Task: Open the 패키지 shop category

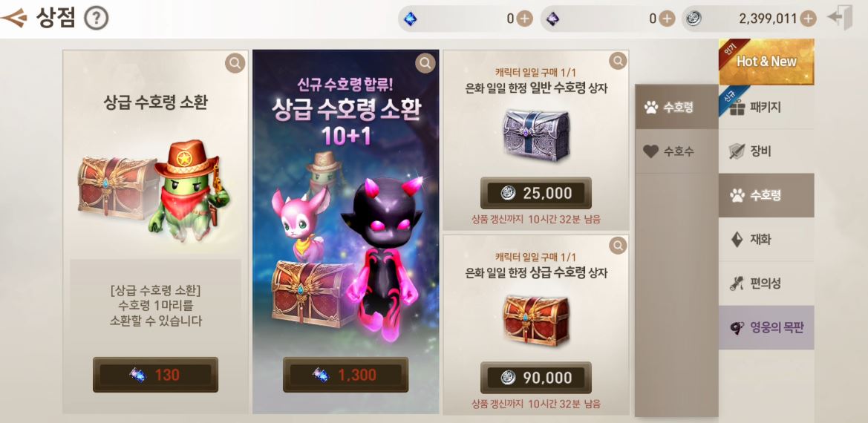Action: pos(767,108)
